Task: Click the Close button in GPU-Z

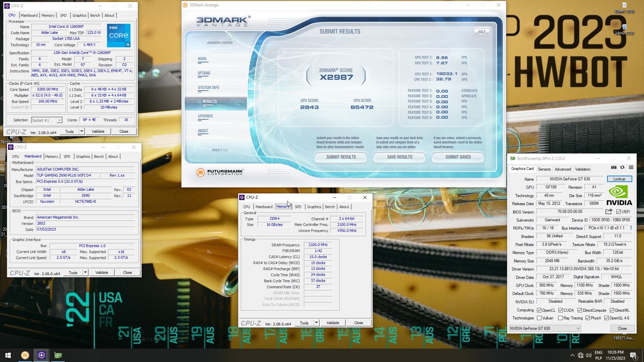Action: [x=622, y=328]
